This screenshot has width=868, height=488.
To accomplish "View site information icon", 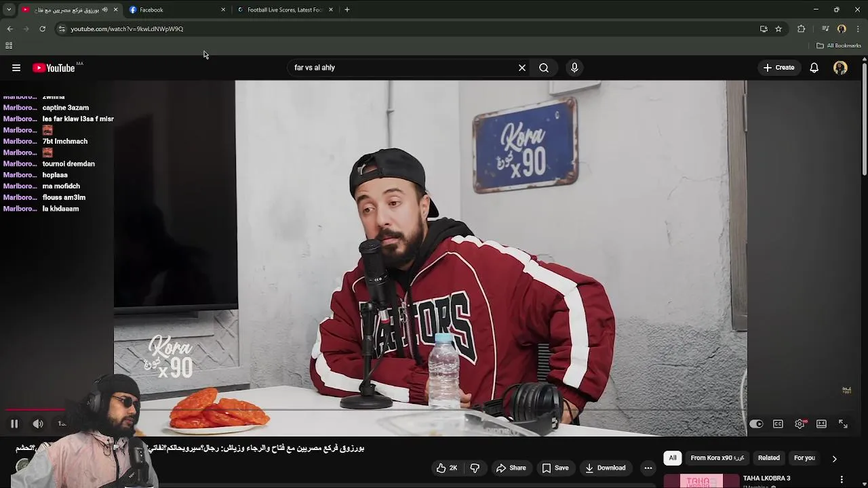I will pos(62,28).
